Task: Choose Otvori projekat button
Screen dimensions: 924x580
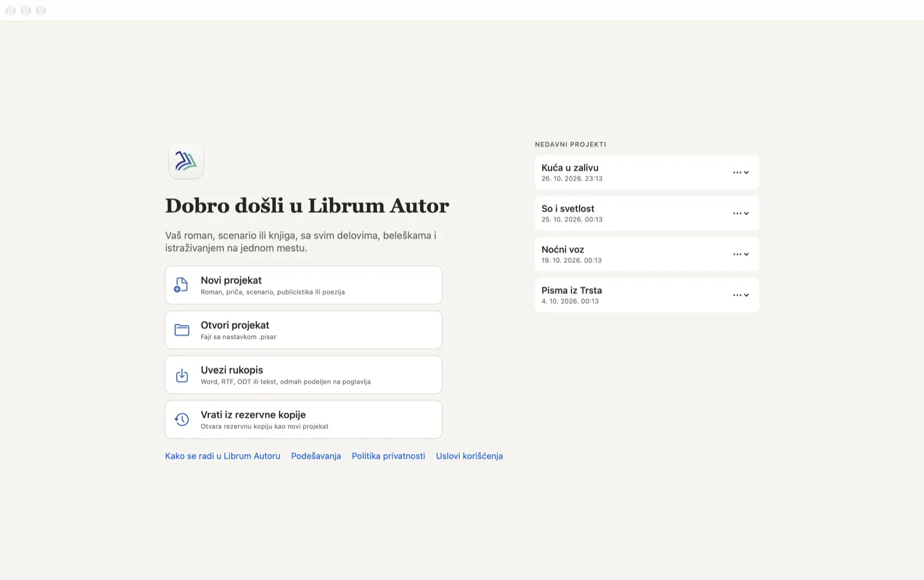Action: [304, 330]
